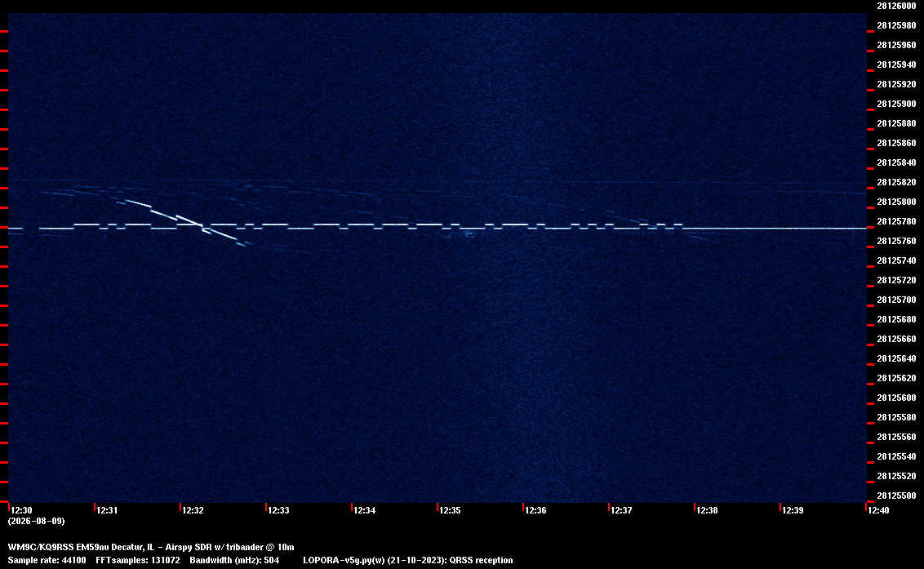This screenshot has width=924, height=569.
Task: Click the 12:34 time axis label
Action: click(365, 510)
